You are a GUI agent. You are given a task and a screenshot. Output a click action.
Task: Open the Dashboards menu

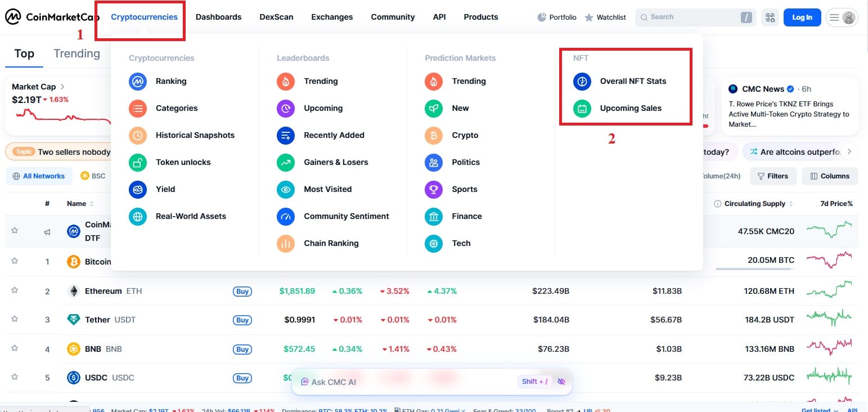(x=218, y=17)
